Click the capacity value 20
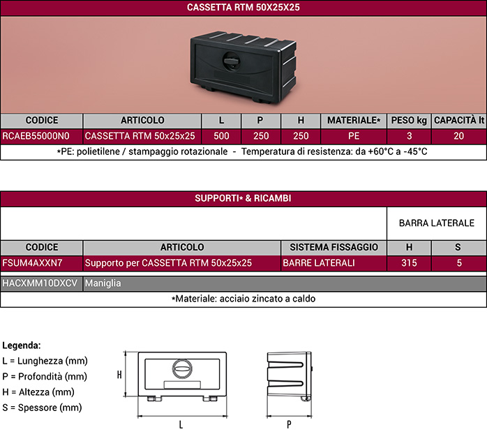487x448 pixels. 458,136
